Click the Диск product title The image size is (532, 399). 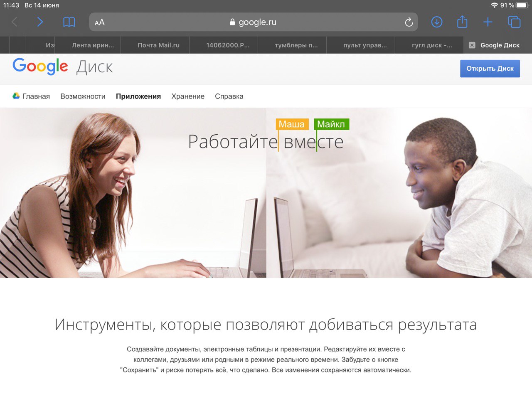click(x=95, y=67)
